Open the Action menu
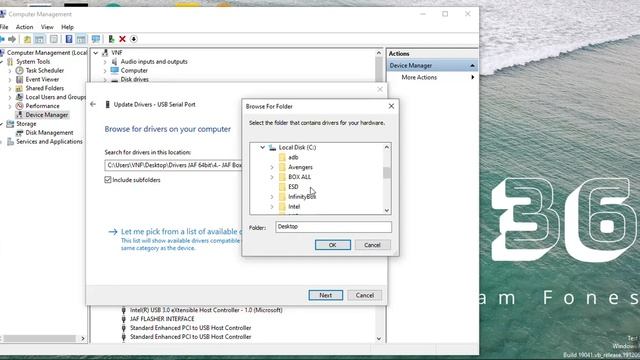The width and height of the screenshot is (640, 360). click(24, 27)
